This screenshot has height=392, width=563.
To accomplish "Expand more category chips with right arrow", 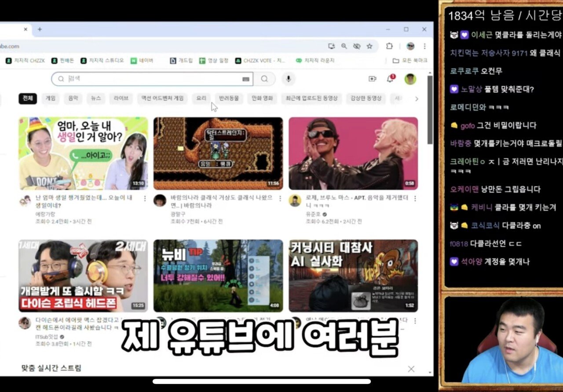I will 417,99.
